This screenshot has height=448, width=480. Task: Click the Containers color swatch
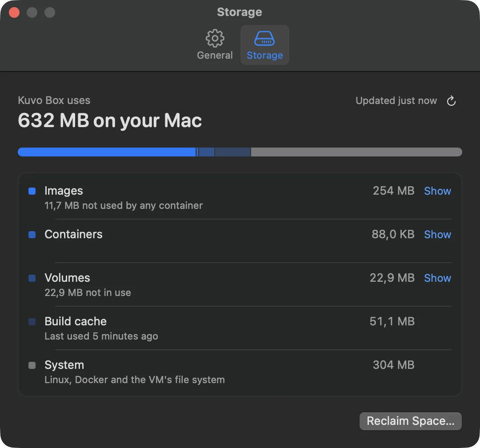click(32, 235)
